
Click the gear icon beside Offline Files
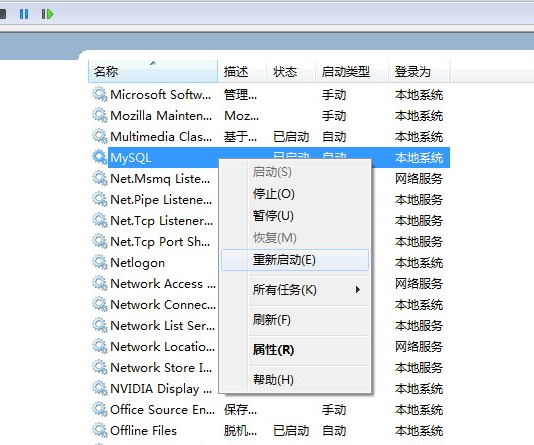pyautogui.click(x=99, y=430)
